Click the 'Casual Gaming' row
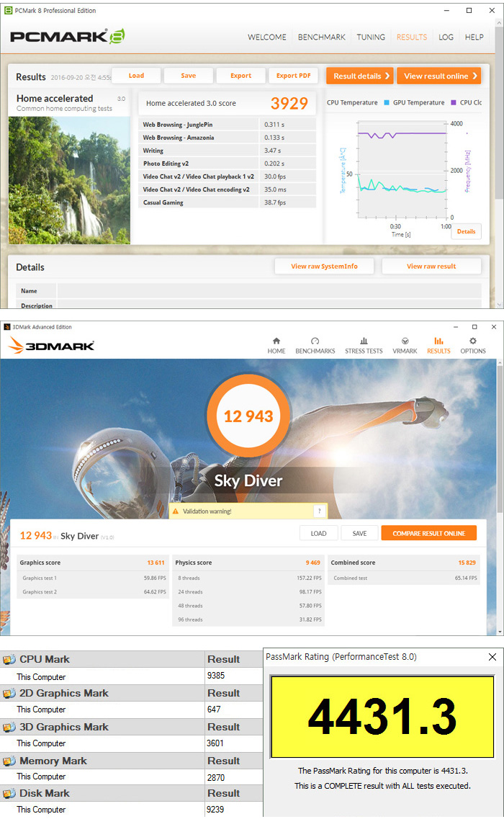 coord(228,202)
